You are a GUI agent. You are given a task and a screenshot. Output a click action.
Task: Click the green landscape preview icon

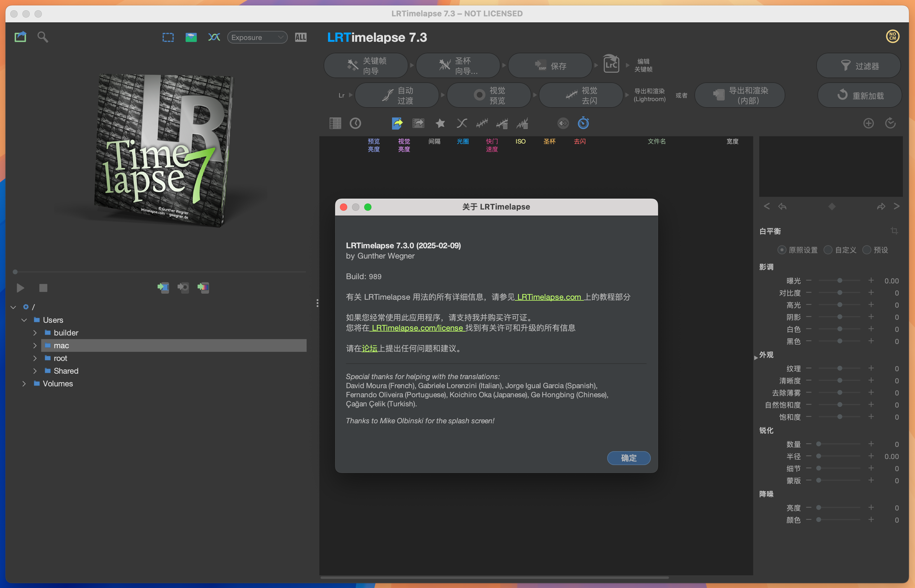coord(191,37)
